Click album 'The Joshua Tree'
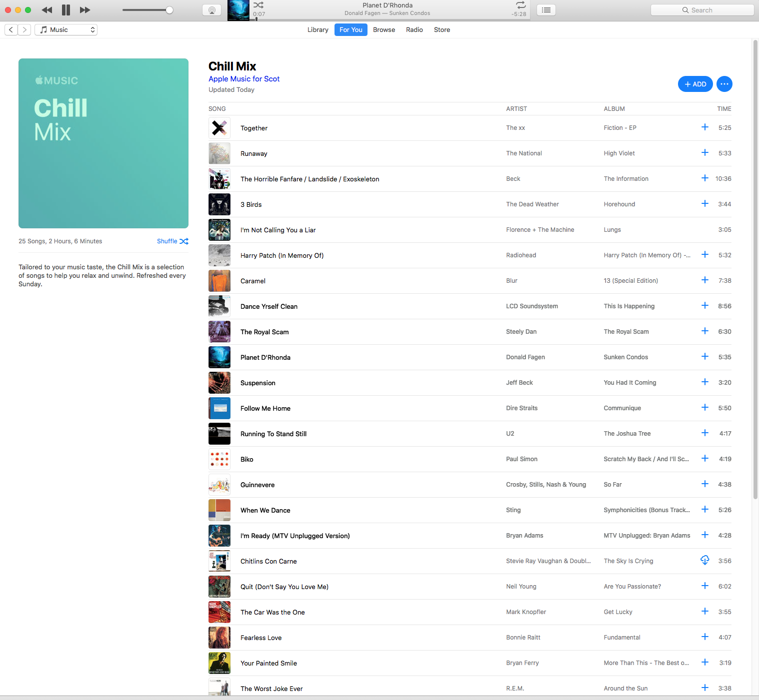Viewport: 759px width, 700px height. point(627,434)
